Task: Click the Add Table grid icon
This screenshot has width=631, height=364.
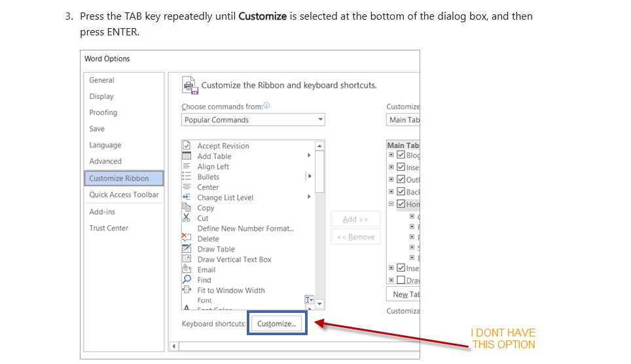Action: [187, 156]
